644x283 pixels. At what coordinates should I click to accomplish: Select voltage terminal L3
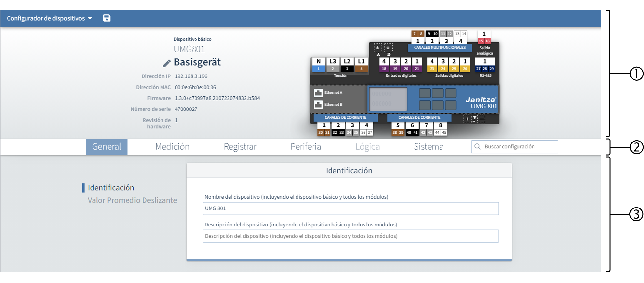(333, 64)
